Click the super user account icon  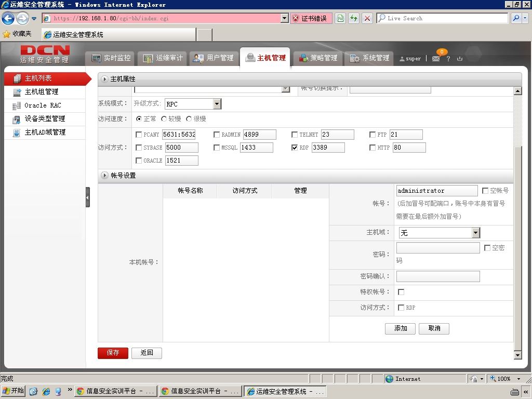click(x=402, y=59)
